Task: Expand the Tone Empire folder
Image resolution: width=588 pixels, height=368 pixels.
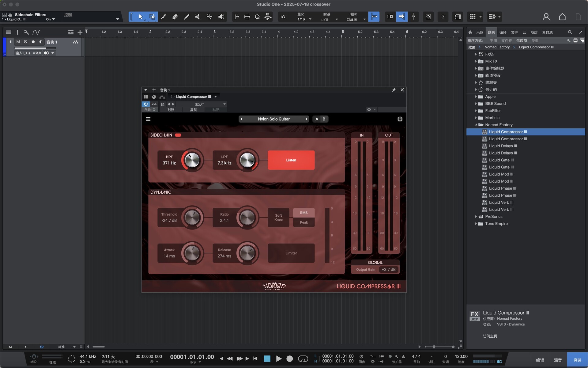Action: pos(476,224)
